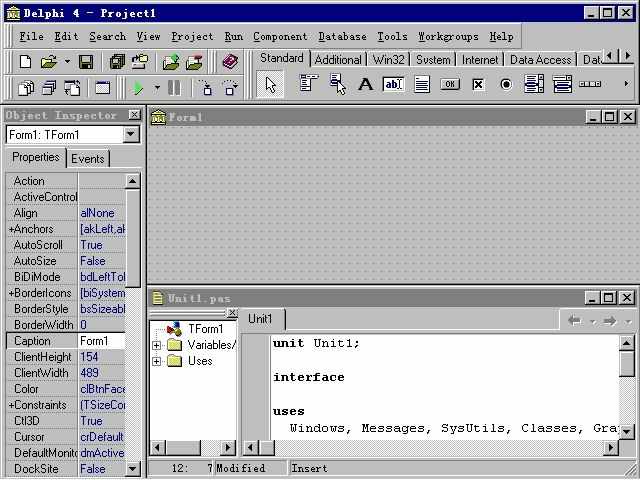Open the Form1: TForm1 object selector dropdown

point(131,134)
